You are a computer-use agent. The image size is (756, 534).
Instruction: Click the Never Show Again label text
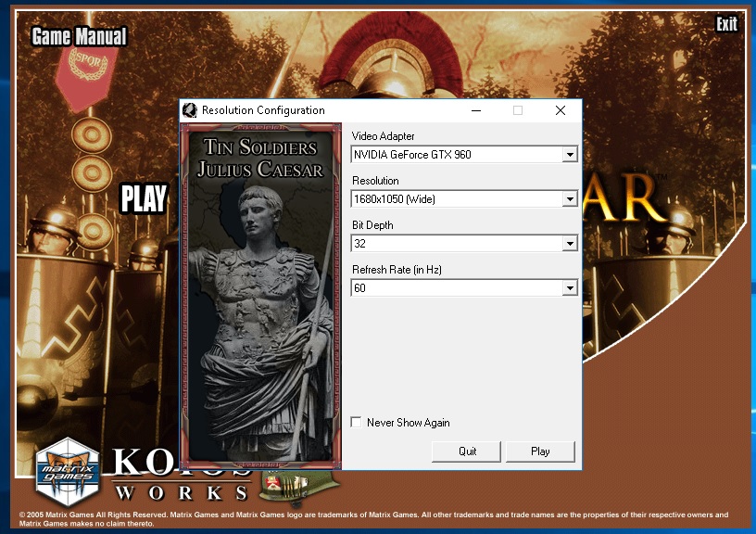point(408,423)
